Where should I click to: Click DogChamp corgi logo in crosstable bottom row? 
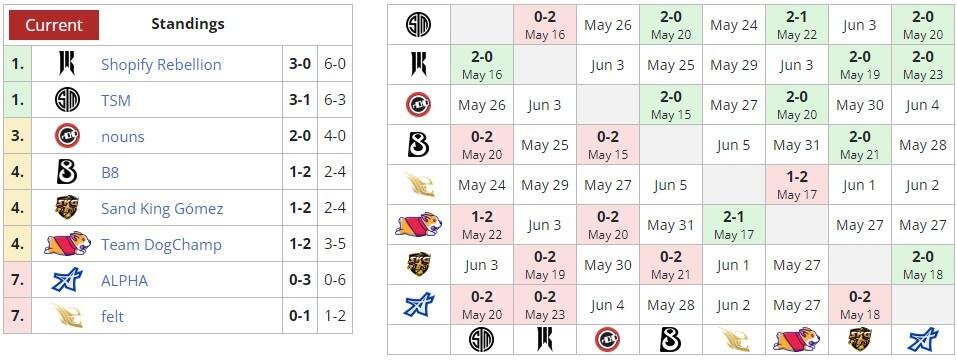[x=796, y=339]
